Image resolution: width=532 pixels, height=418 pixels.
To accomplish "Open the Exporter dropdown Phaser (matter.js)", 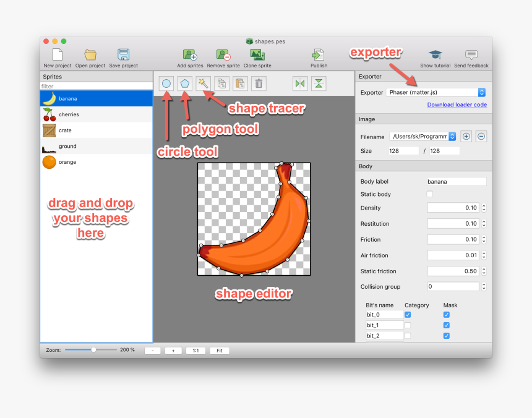I will pos(436,92).
